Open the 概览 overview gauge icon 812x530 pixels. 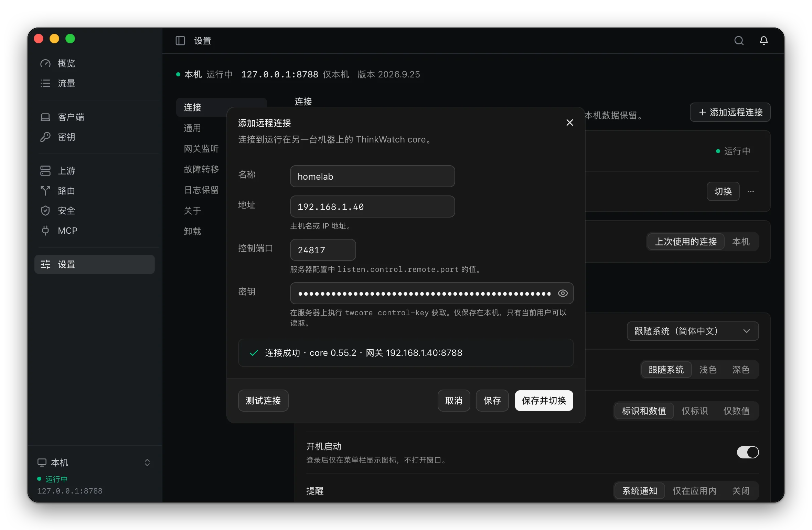click(x=45, y=63)
